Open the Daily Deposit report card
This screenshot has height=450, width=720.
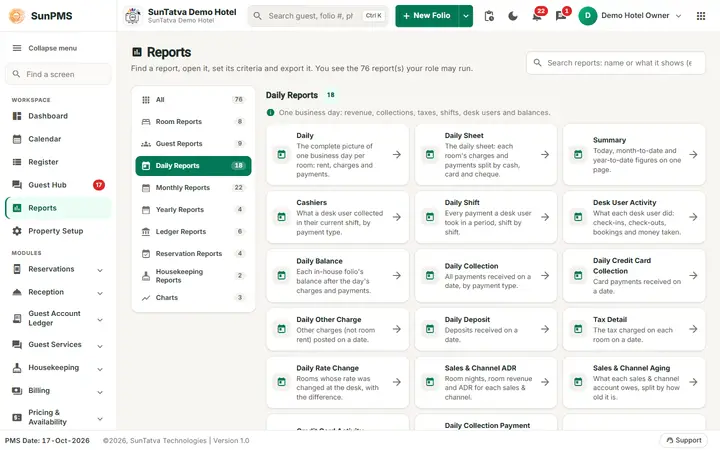coord(486,329)
